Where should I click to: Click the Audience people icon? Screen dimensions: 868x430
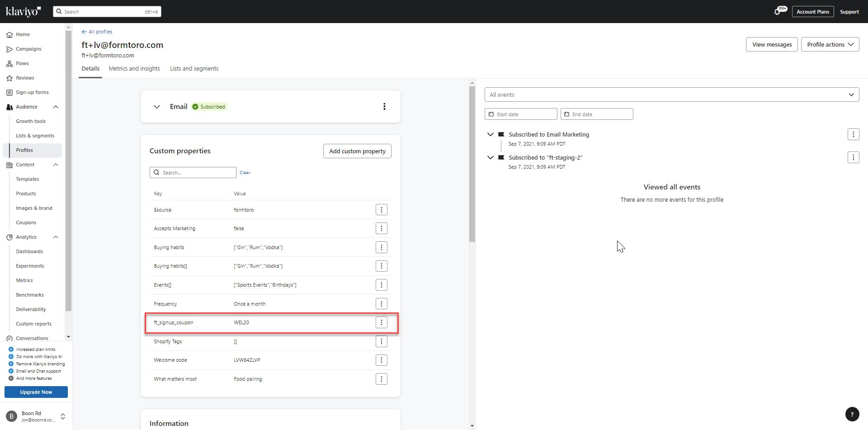[9, 107]
